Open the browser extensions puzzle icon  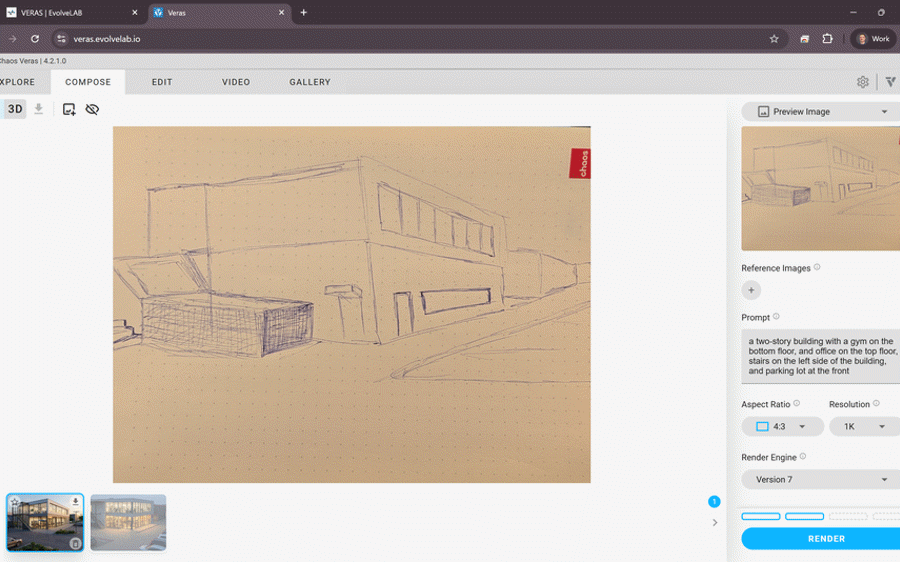point(827,39)
